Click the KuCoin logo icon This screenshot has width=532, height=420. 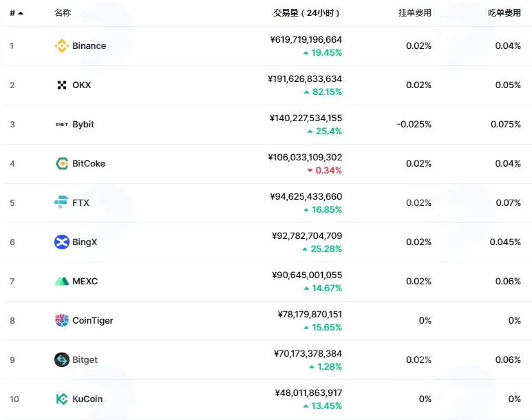tap(62, 399)
